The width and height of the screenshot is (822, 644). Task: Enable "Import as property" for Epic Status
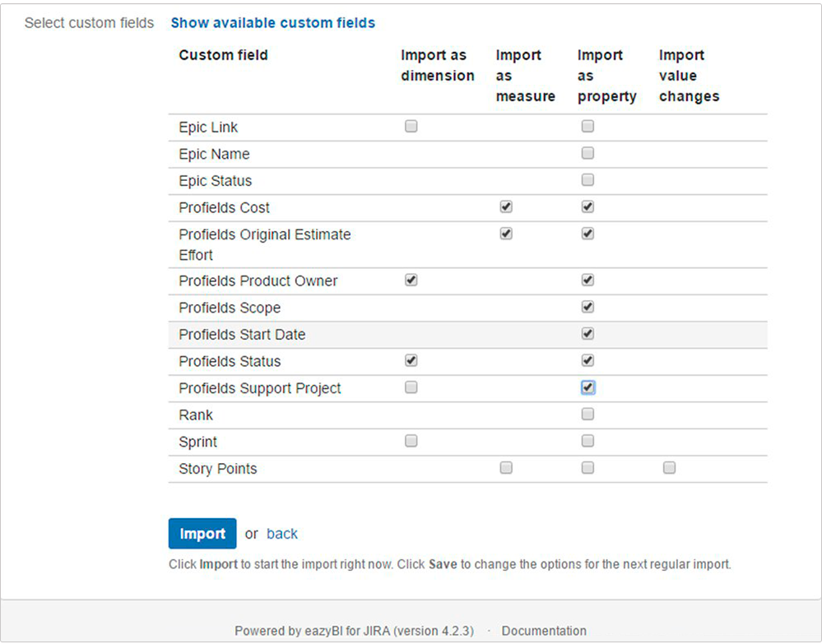point(587,179)
